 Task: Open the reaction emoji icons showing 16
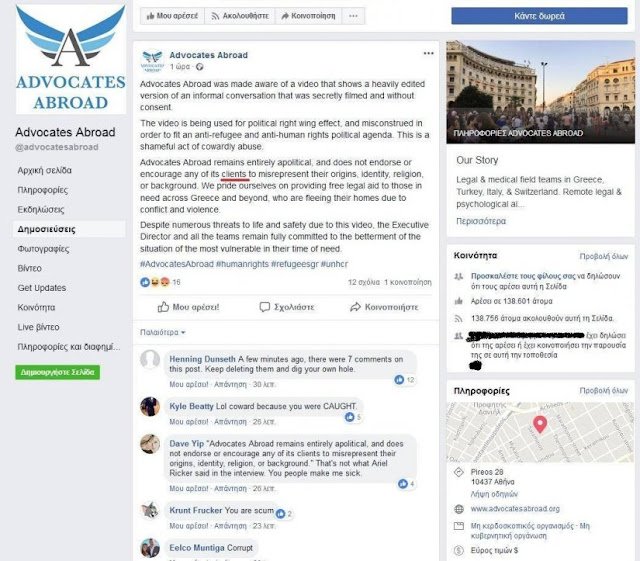coord(155,282)
